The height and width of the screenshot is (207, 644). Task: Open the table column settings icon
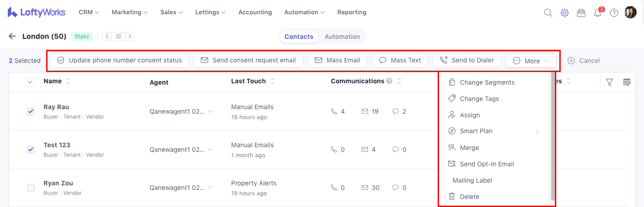click(x=627, y=82)
